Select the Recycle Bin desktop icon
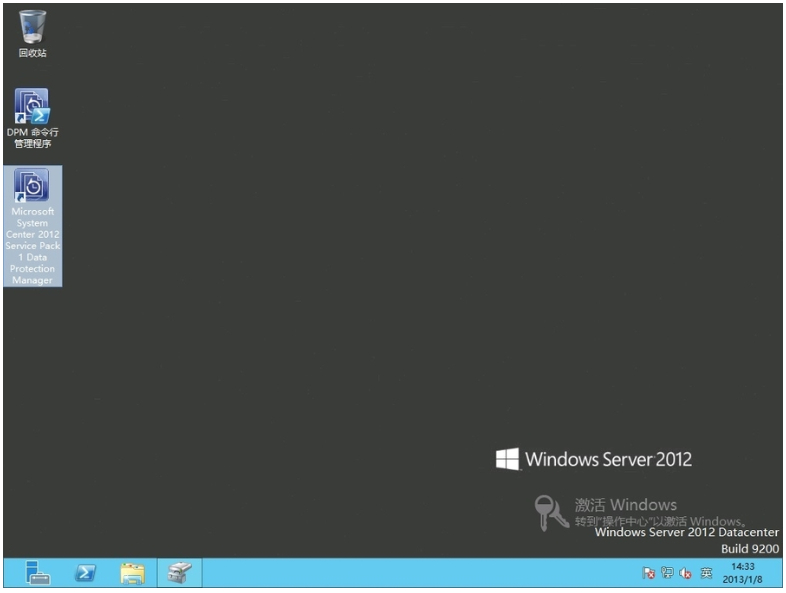The height and width of the screenshot is (593, 786). point(33,33)
